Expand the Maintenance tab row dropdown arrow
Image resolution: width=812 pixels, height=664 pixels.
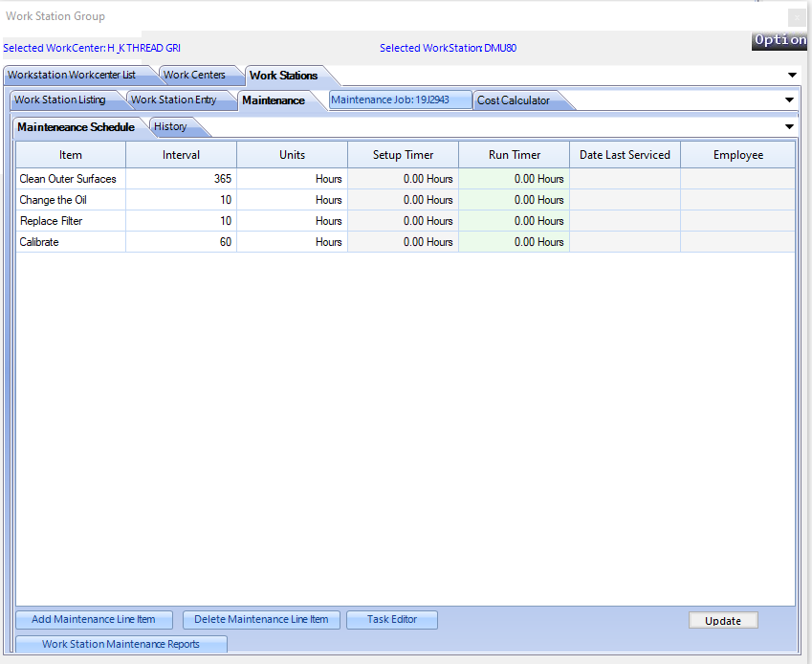(x=789, y=100)
